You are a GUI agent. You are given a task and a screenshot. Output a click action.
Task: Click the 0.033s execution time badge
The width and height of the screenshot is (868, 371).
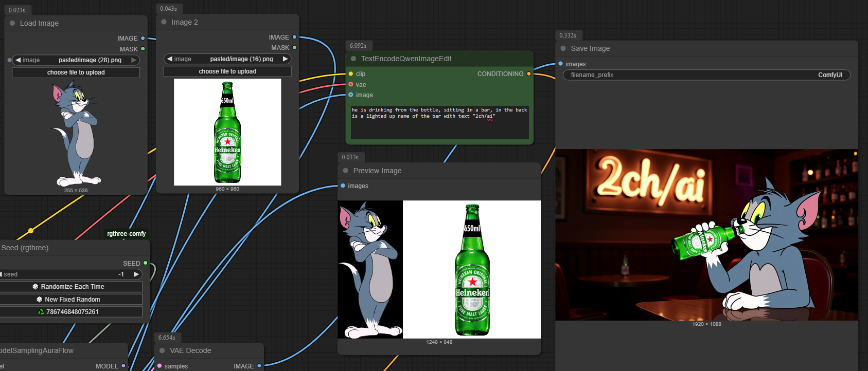click(x=350, y=157)
